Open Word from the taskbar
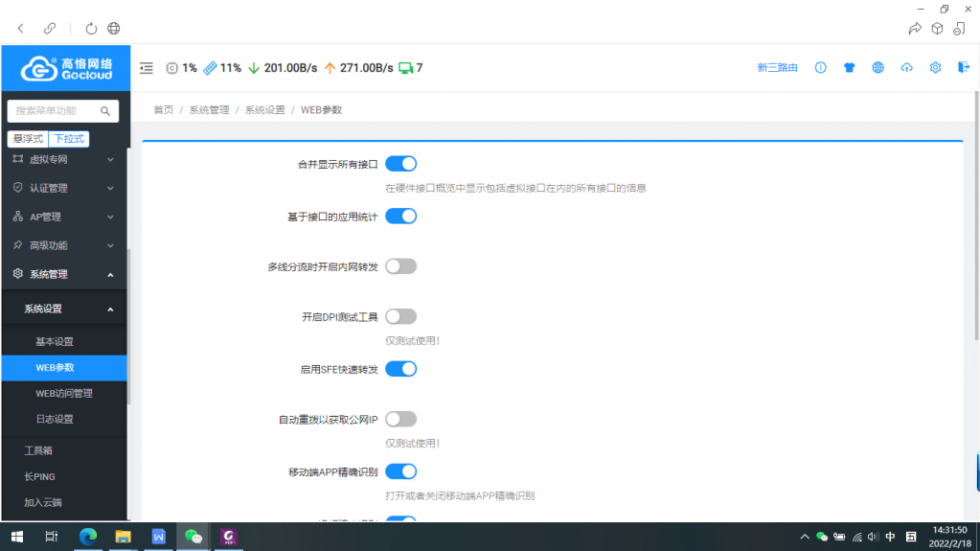 click(158, 537)
